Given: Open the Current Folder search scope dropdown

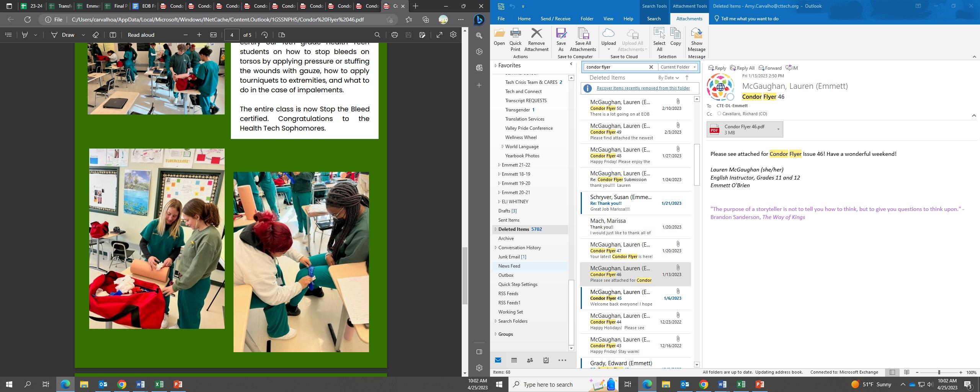Looking at the screenshot, I should [x=678, y=67].
